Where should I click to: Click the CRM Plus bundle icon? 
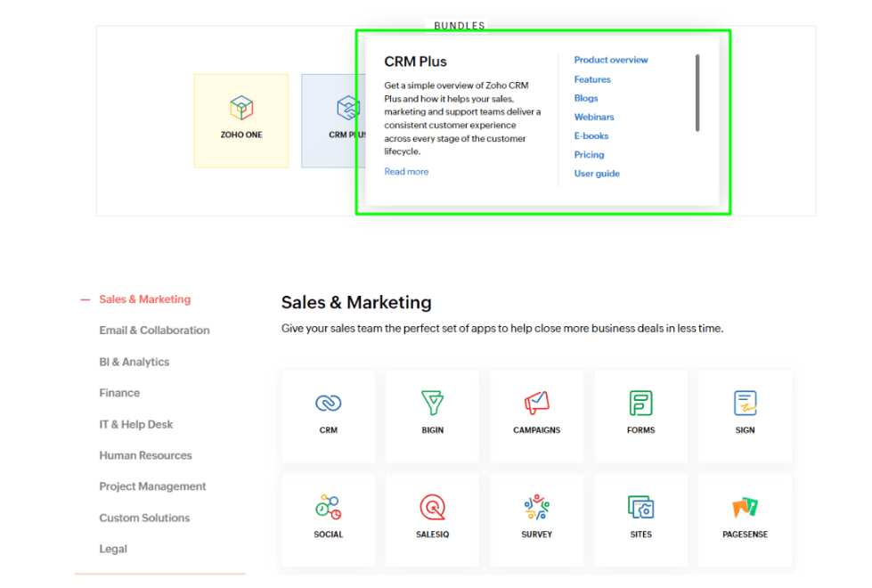pyautogui.click(x=348, y=108)
